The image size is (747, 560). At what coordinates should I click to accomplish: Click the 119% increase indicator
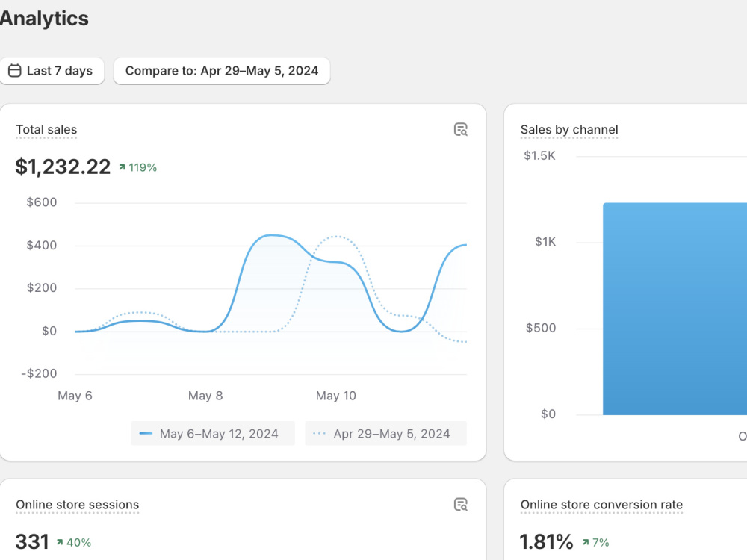(137, 167)
